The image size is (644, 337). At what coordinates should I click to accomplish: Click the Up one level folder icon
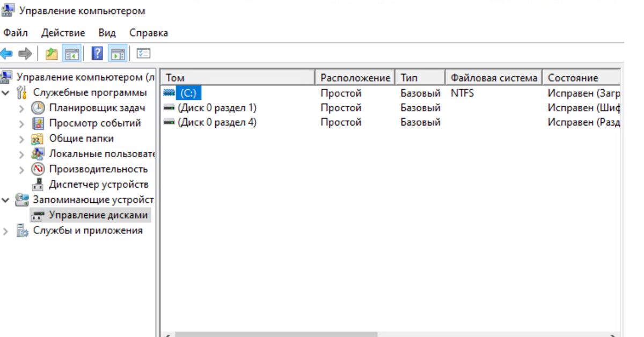(x=52, y=54)
